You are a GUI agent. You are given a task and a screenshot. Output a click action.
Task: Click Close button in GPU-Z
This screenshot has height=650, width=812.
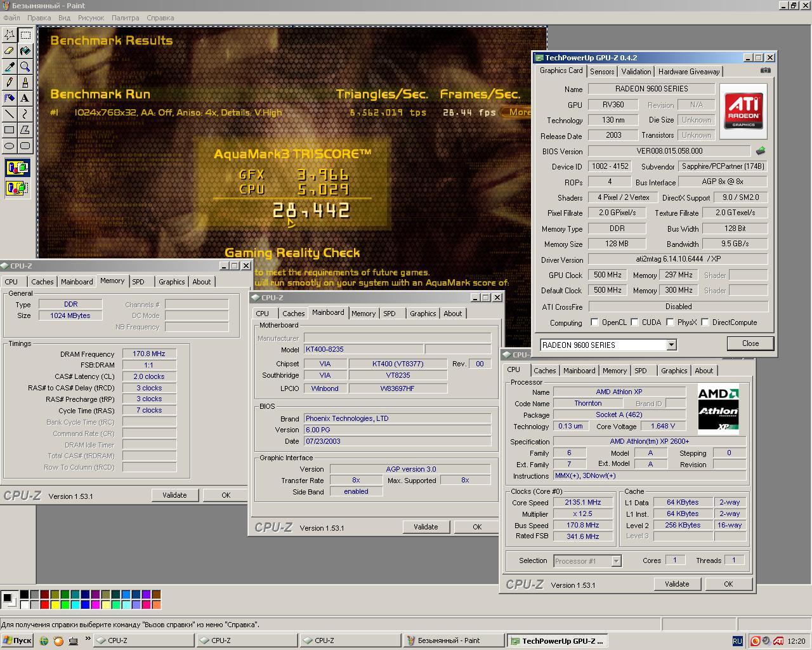pos(750,343)
